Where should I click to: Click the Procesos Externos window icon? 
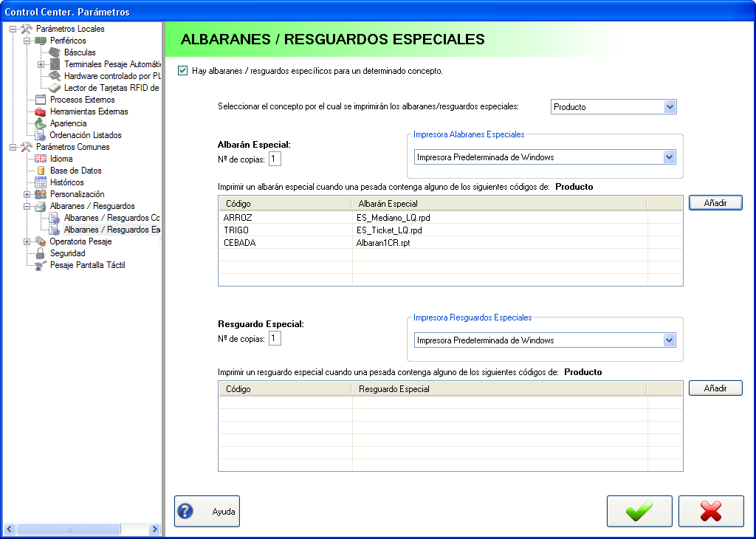(41, 100)
